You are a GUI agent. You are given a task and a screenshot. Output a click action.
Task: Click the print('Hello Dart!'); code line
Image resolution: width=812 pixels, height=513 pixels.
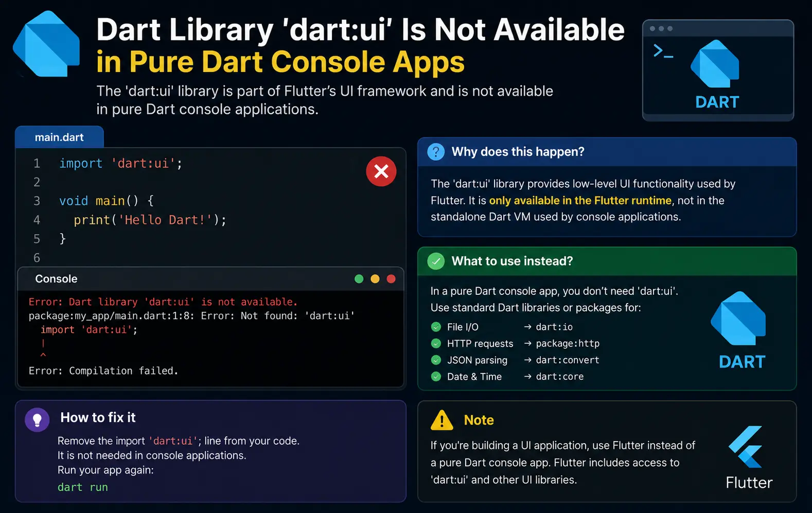pos(150,220)
